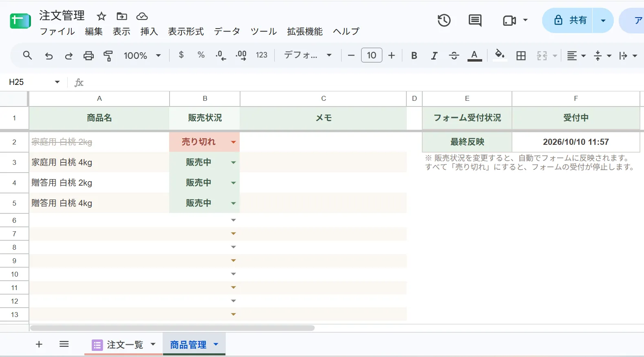Click the horizontal scrollbar
644x357 pixels.
(172, 328)
